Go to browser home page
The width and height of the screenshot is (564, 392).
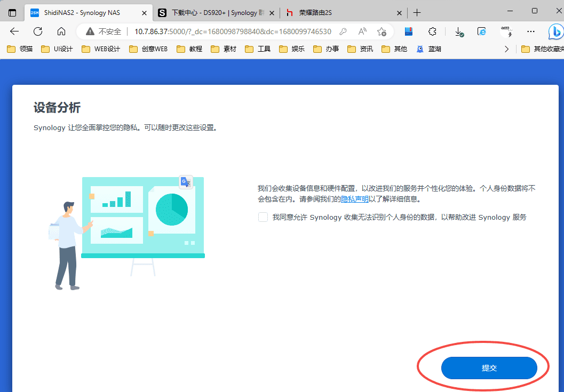(x=61, y=31)
